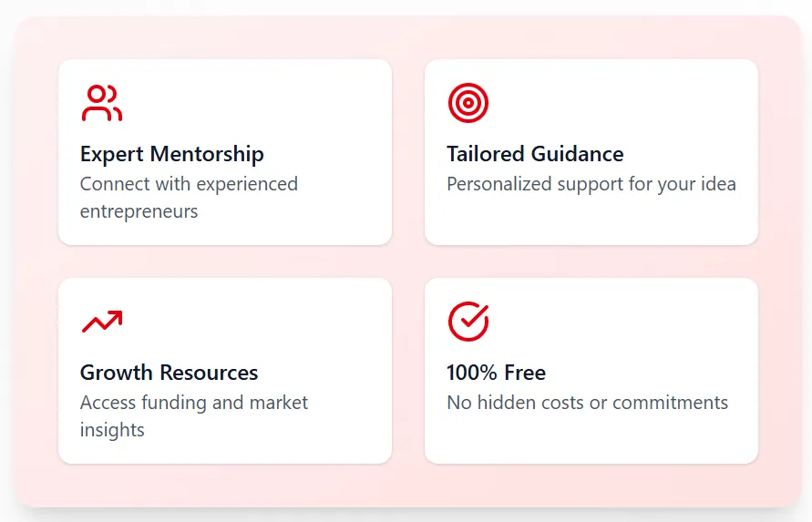Click the word 'insights' in Growth Resources card
The image size is (812, 522).
[x=112, y=430]
